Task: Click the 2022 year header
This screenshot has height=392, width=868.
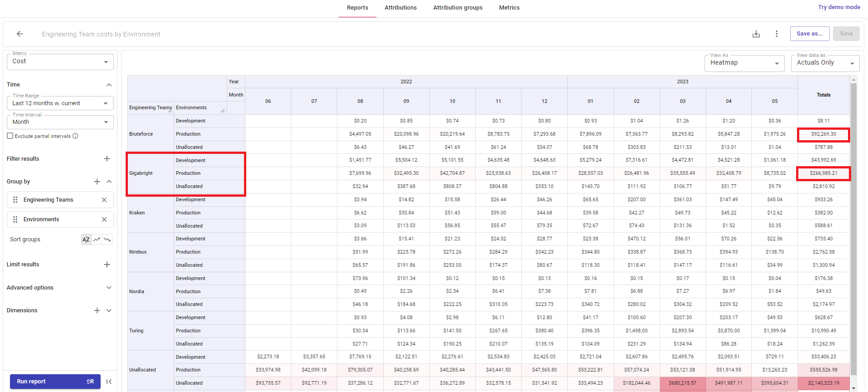Action: pyautogui.click(x=406, y=82)
